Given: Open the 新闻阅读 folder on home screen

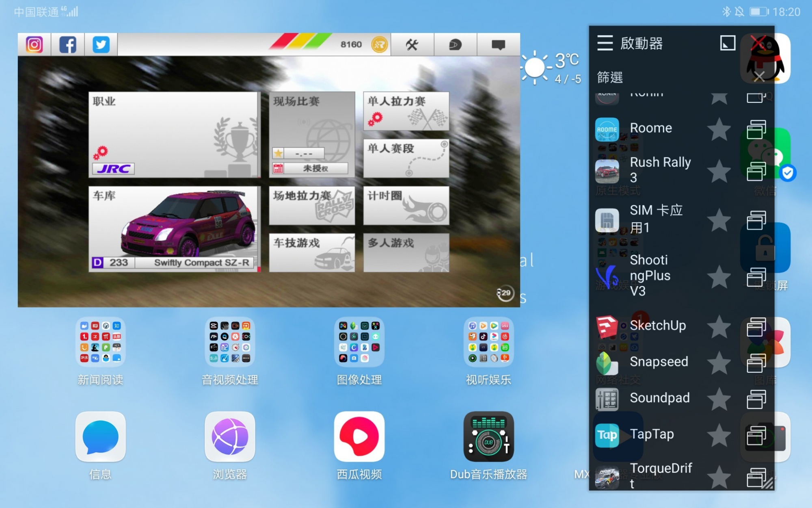Looking at the screenshot, I should click(x=100, y=342).
